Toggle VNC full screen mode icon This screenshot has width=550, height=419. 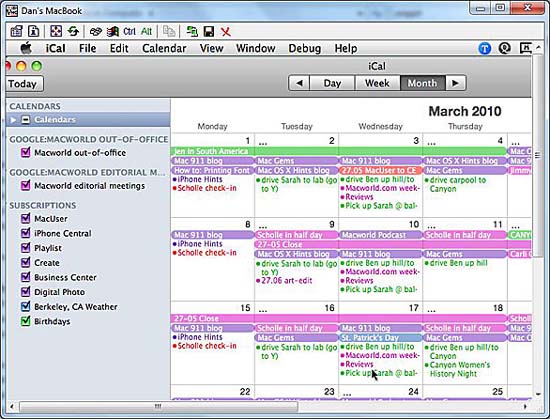[x=56, y=32]
